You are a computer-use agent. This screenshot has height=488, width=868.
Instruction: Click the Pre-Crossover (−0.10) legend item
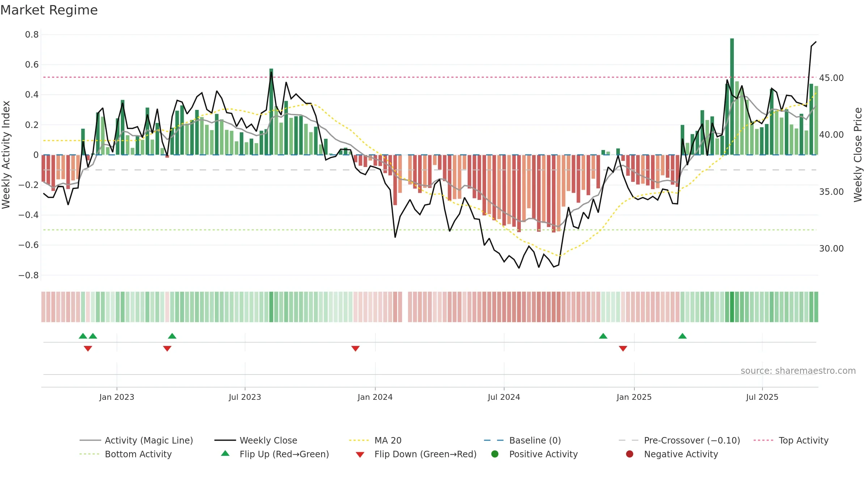[679, 440]
